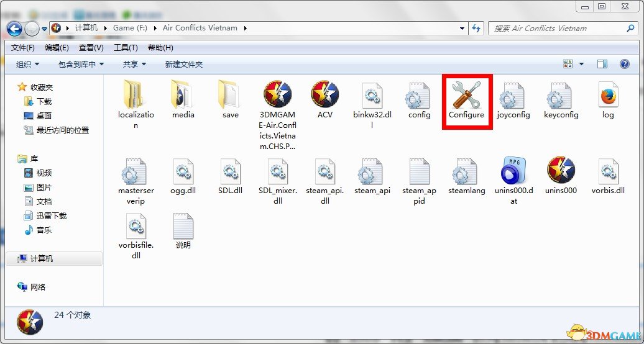This screenshot has width=644, height=344.
Task: Select the vorbis.dll file icon
Action: (608, 171)
